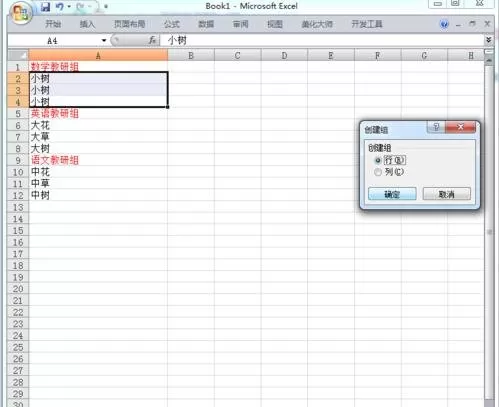Click cell containing 语文教研组
The width and height of the screenshot is (499, 407).
click(98, 160)
